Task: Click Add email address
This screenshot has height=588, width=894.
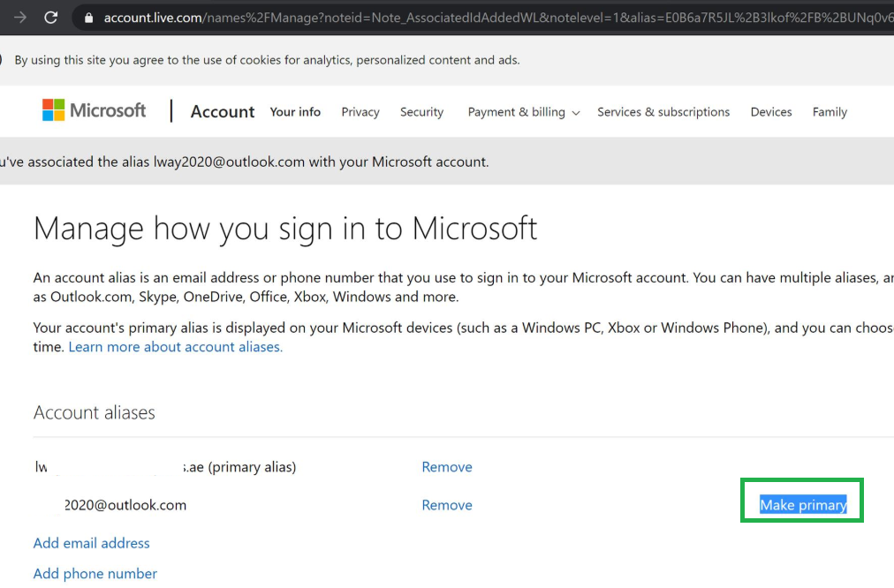Action: pos(91,543)
